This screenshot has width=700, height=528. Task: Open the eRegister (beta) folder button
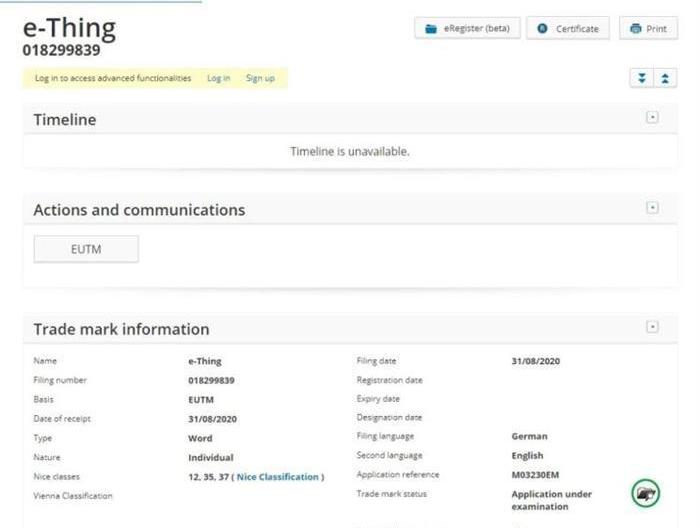coord(466,28)
